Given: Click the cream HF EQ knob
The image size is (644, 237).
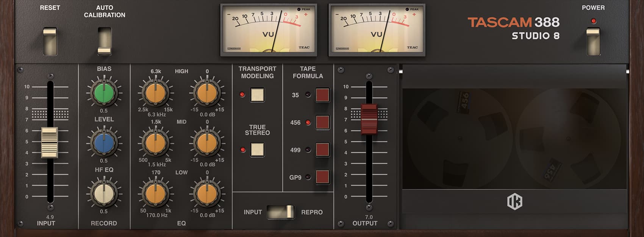Looking at the screenshot, I should pos(104,193).
